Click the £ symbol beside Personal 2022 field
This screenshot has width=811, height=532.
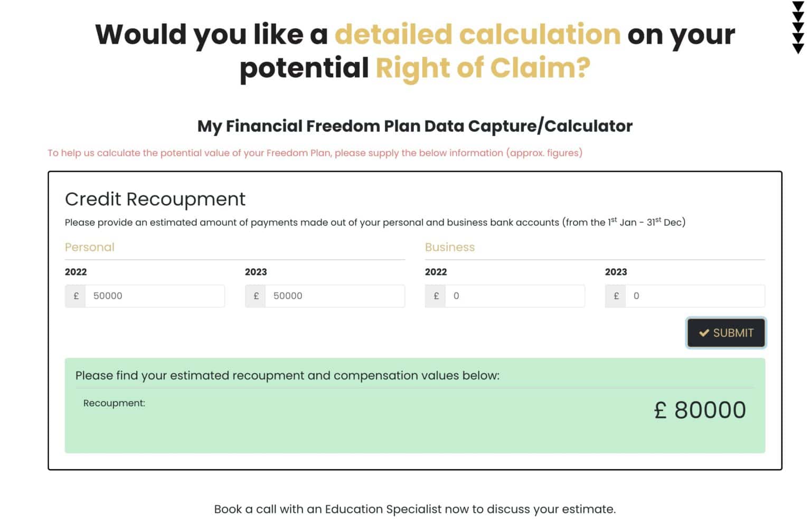point(76,296)
